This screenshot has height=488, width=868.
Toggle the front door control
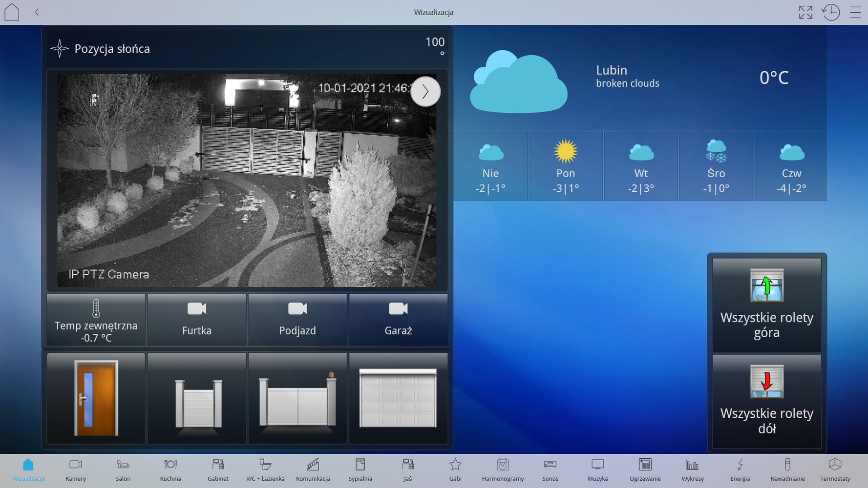click(96, 398)
